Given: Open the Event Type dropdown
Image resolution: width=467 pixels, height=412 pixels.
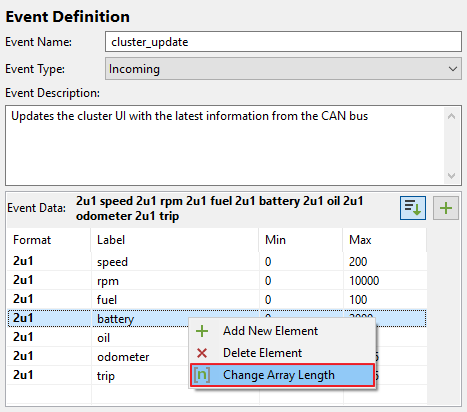Looking at the screenshot, I should (283, 69).
